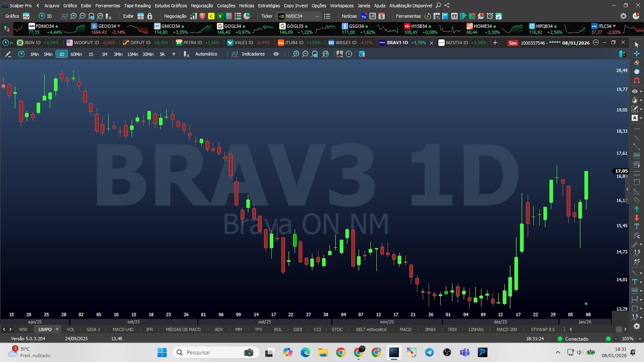Add a new chart tab with plus
644x362 pixels.
point(495,43)
